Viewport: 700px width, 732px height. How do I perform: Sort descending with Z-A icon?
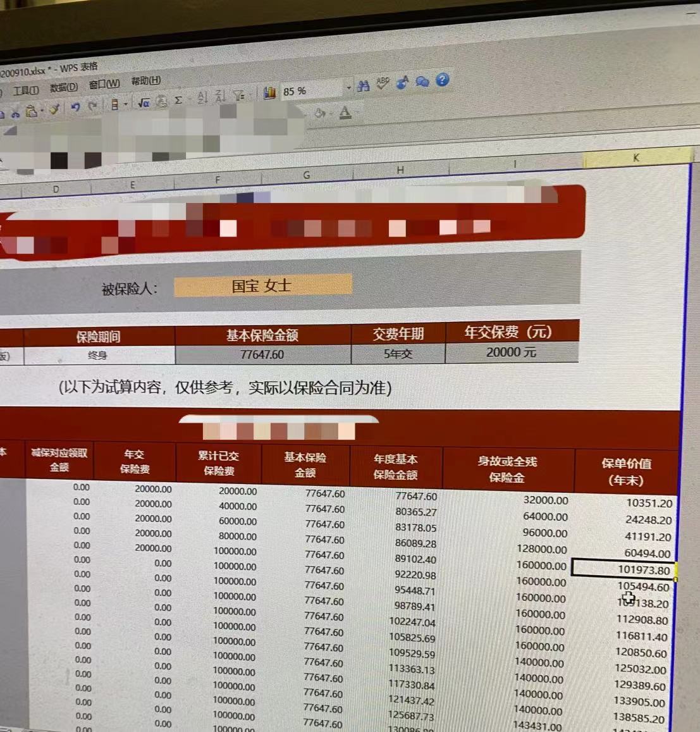(x=220, y=97)
